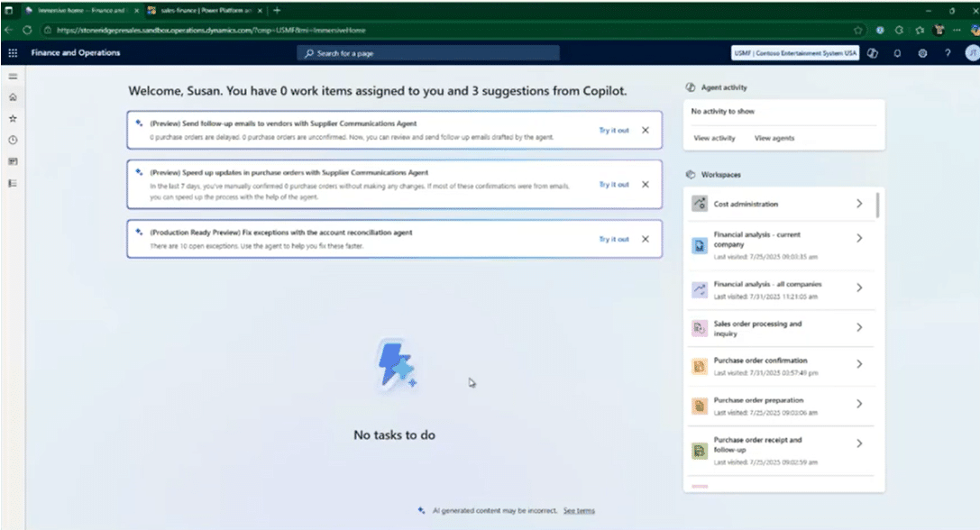Screen dimensions: 980x530
Task: Open Modules list icon in the sidebar
Action: (13, 183)
